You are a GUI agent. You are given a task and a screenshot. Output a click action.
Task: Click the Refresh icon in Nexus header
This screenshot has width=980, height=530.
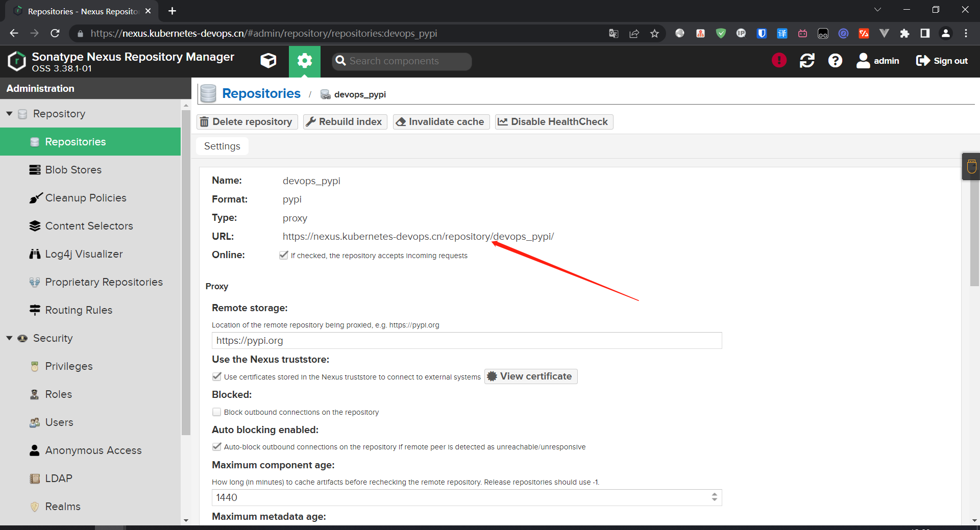click(807, 61)
